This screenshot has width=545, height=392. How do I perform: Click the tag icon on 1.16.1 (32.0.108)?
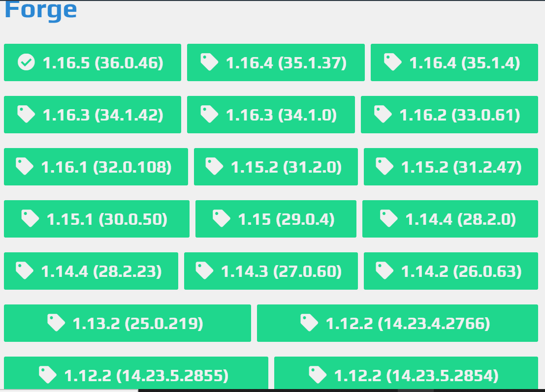pyautogui.click(x=24, y=166)
